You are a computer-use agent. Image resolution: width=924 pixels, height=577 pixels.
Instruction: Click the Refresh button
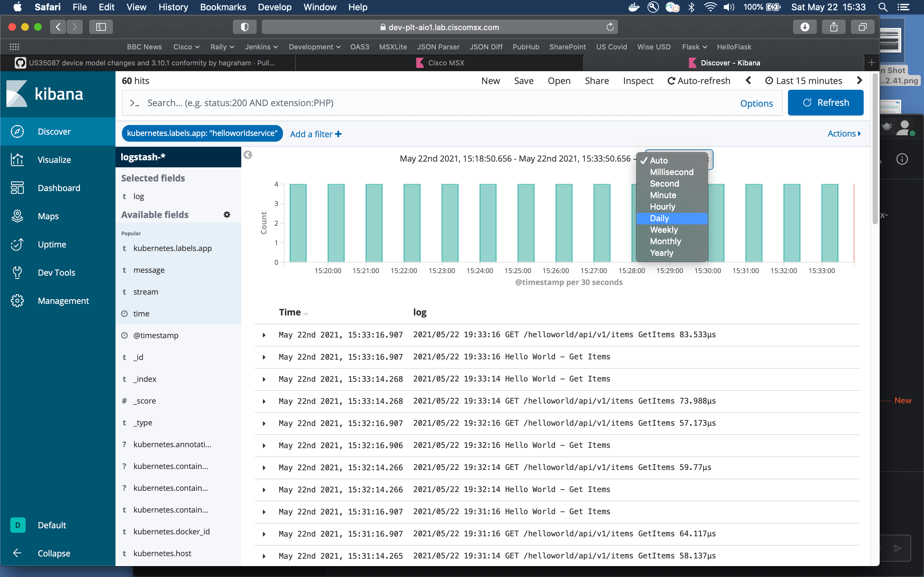[825, 102]
